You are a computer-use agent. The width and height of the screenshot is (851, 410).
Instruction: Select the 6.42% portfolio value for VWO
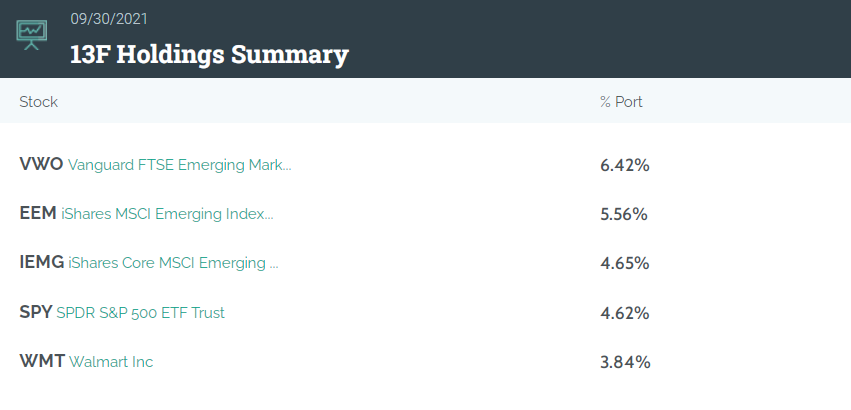pyautogui.click(x=625, y=165)
